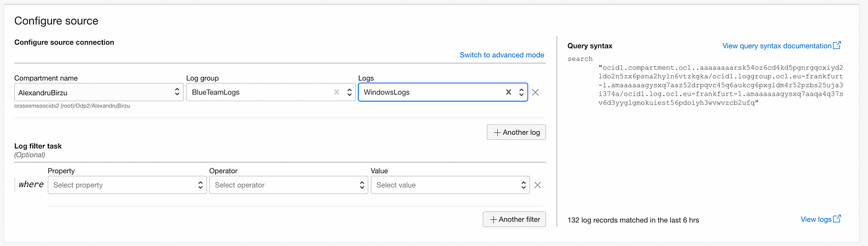Add Another filter button

(x=515, y=219)
